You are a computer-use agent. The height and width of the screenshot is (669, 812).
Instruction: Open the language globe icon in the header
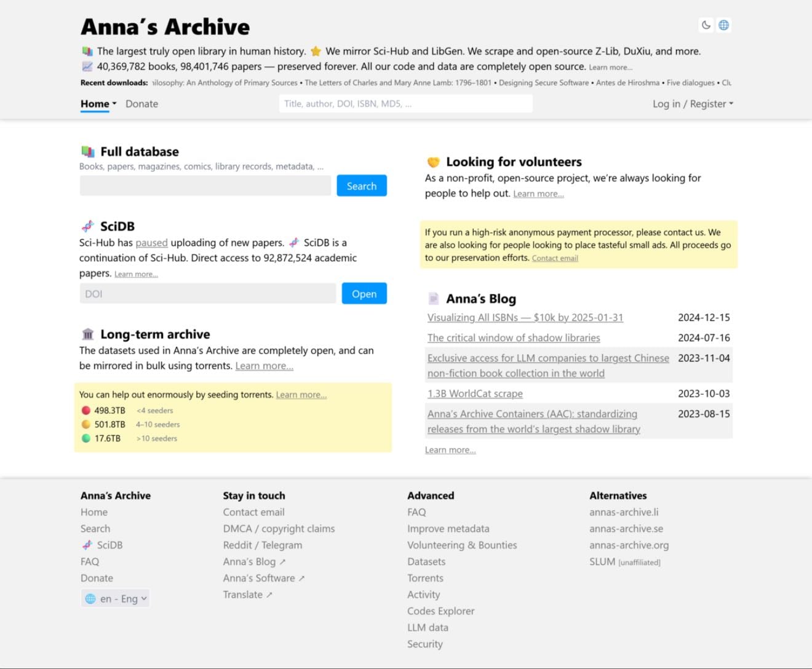pyautogui.click(x=724, y=25)
